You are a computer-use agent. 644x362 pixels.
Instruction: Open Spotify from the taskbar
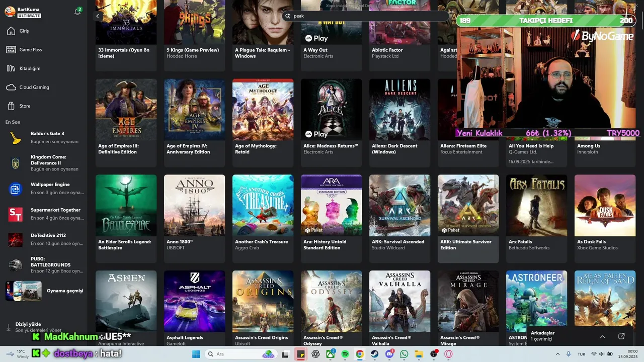point(345,354)
